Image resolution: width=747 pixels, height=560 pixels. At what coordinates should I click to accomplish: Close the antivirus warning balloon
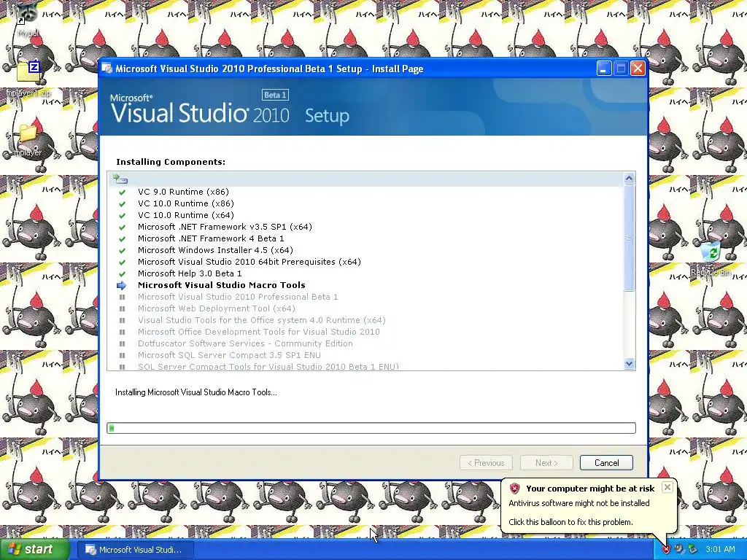[667, 487]
